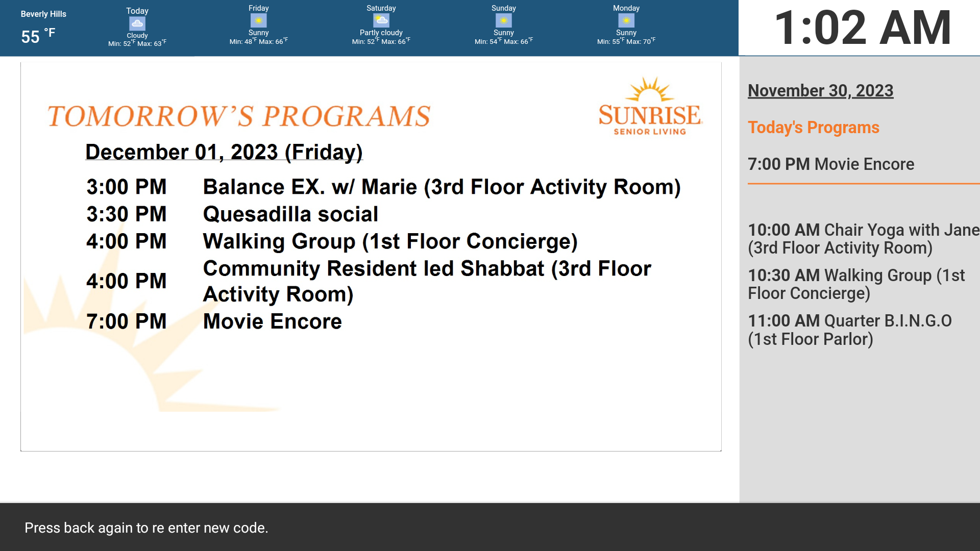
Task: Click the Beverly Hills location label
Action: click(43, 14)
